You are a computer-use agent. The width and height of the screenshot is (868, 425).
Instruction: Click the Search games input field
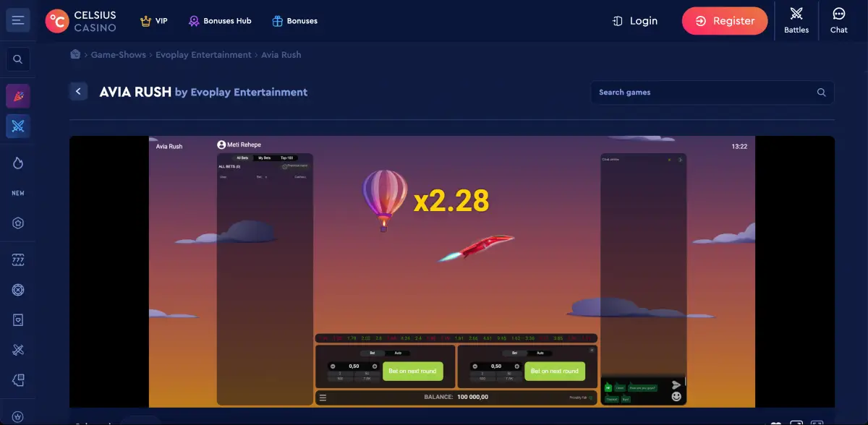tap(712, 93)
